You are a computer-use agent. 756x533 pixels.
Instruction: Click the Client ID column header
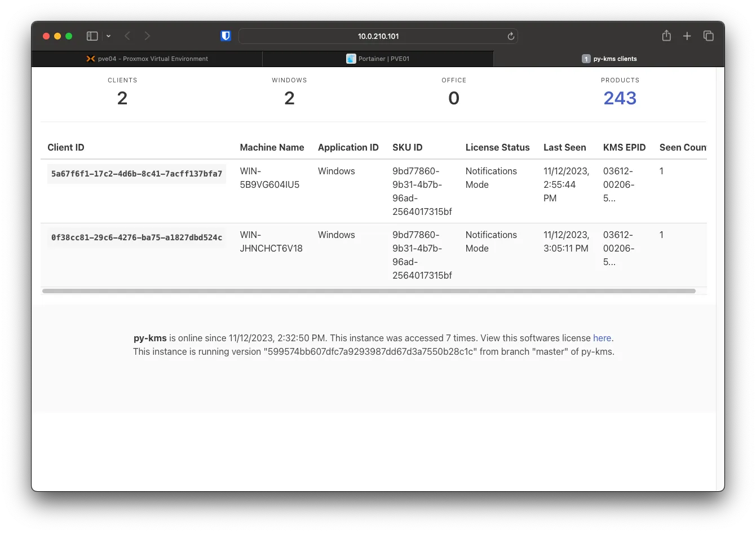[x=66, y=147]
